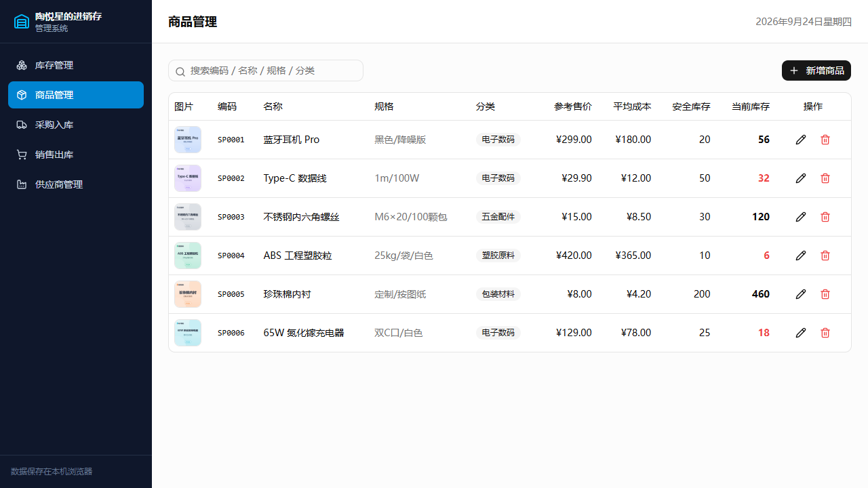The width and height of the screenshot is (868, 488).
Task: Click the 平均成本 column header
Action: [x=632, y=106]
